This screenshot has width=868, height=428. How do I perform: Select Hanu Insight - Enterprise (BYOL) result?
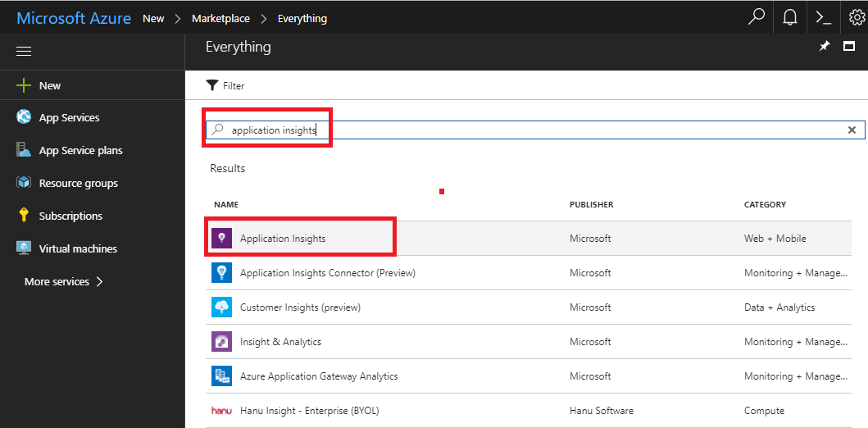pos(310,411)
